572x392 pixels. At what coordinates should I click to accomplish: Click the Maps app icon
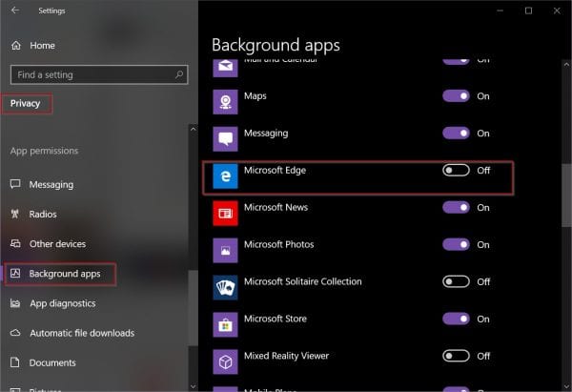click(224, 103)
